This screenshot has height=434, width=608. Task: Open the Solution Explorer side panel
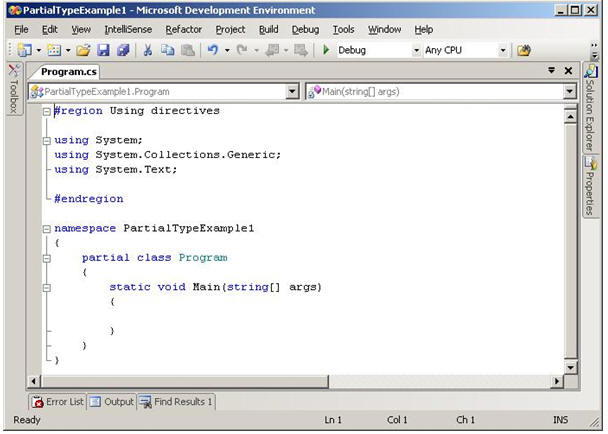point(590,108)
